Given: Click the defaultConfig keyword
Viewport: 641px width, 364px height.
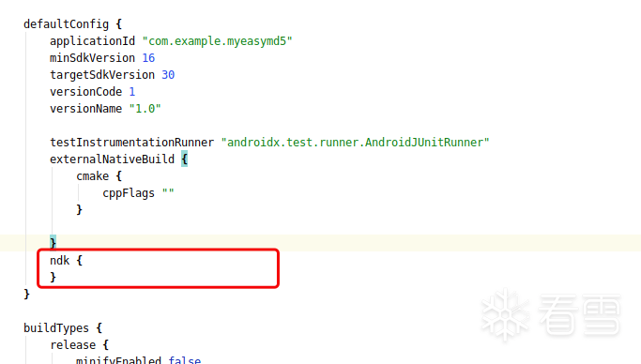Looking at the screenshot, I should click(x=67, y=24).
